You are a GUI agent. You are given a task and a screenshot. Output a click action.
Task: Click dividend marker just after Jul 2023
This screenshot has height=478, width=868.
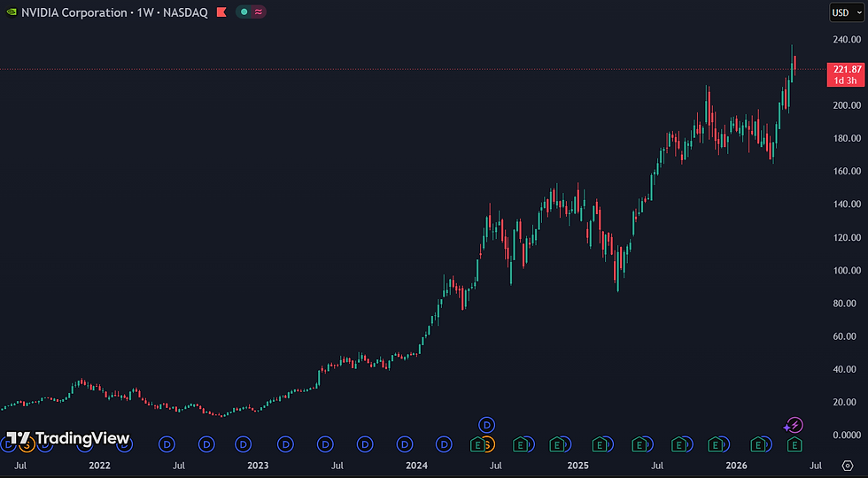tap(365, 443)
